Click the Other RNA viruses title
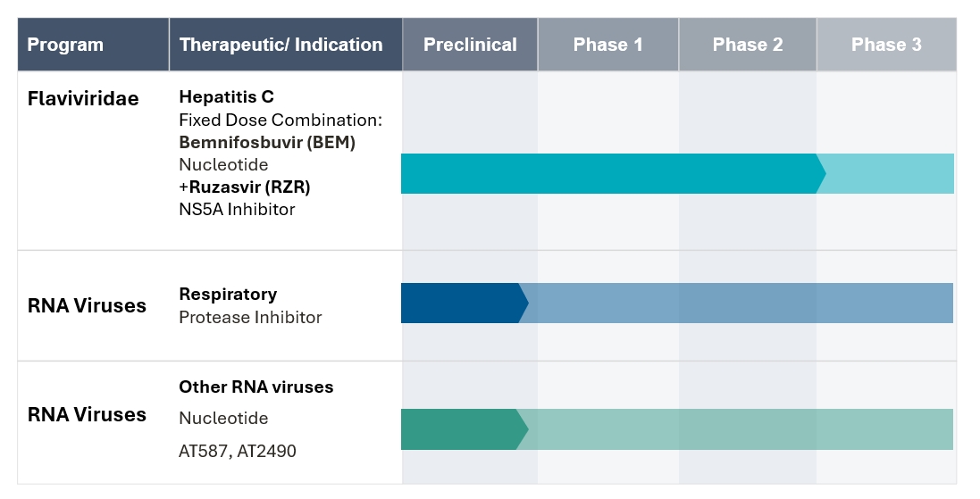Viewport: 980px width, 499px height. coord(255,387)
